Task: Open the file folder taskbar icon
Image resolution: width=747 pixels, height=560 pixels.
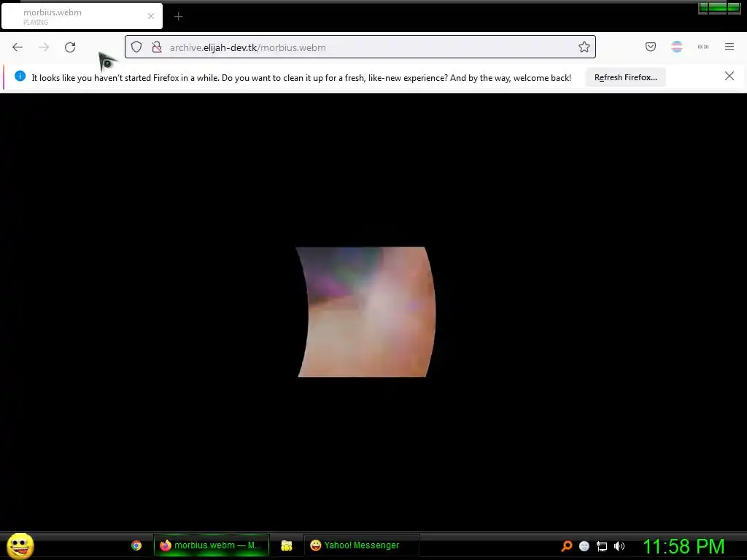Action: coord(286,545)
